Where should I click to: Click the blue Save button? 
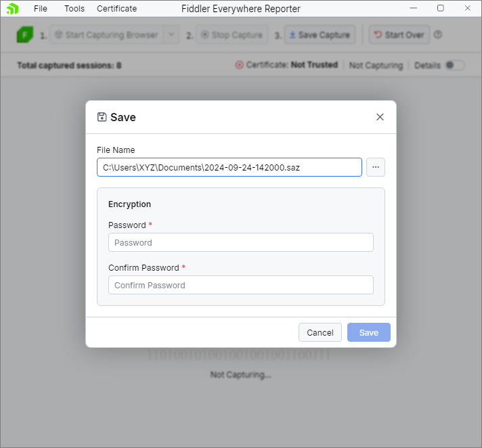coord(369,332)
